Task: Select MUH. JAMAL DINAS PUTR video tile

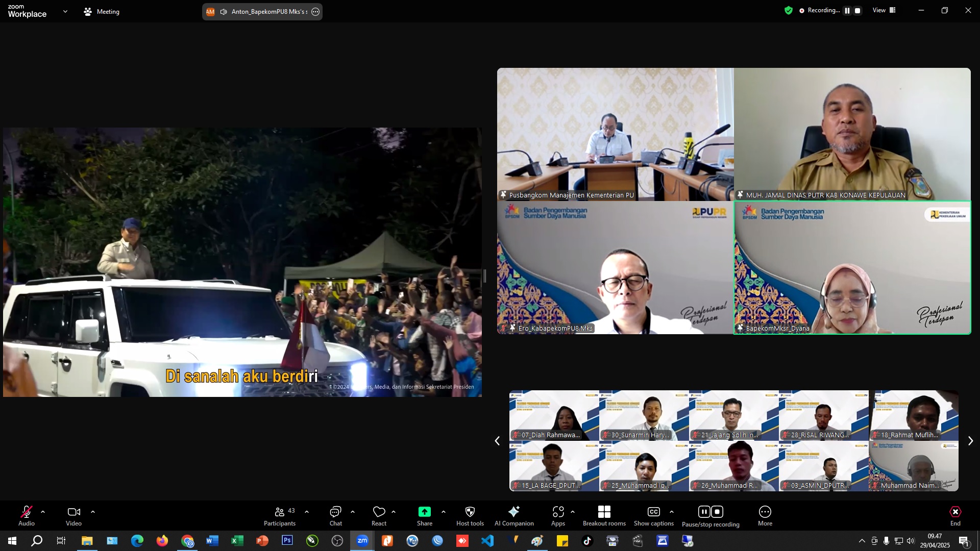Action: click(852, 134)
